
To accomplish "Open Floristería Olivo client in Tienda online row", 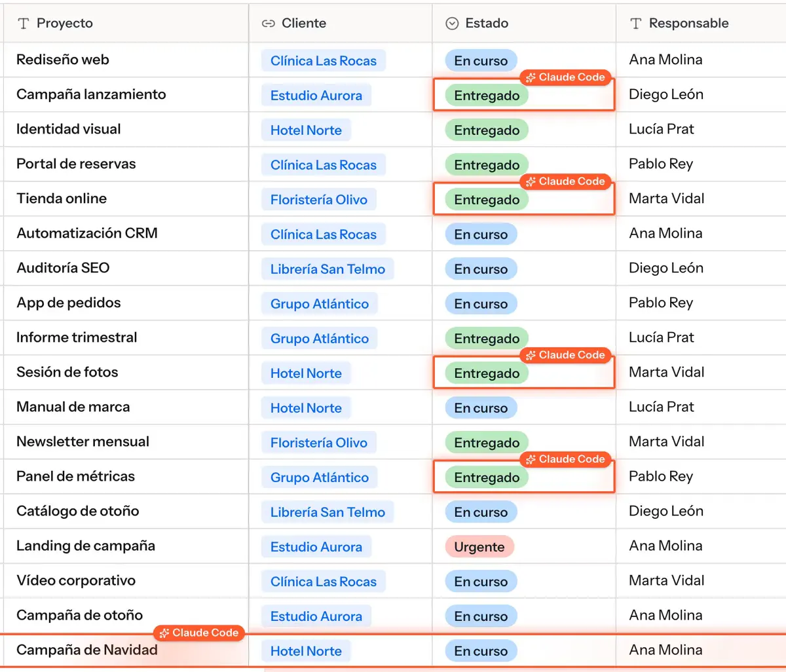I will (x=319, y=200).
